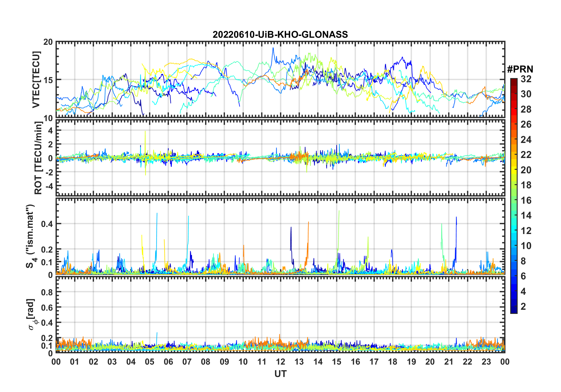Click ROT axis tick label "4"
The image size is (561, 392).
[x=50, y=130]
